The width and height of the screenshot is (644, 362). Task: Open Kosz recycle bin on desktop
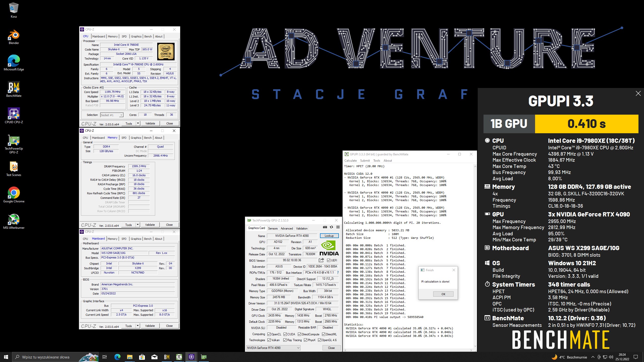(14, 10)
